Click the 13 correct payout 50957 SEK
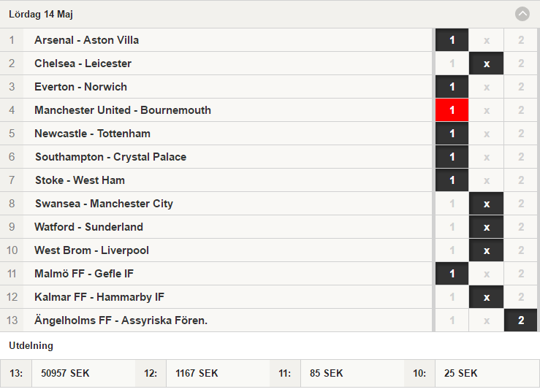Screen dimensions: 540x392 tap(65, 374)
